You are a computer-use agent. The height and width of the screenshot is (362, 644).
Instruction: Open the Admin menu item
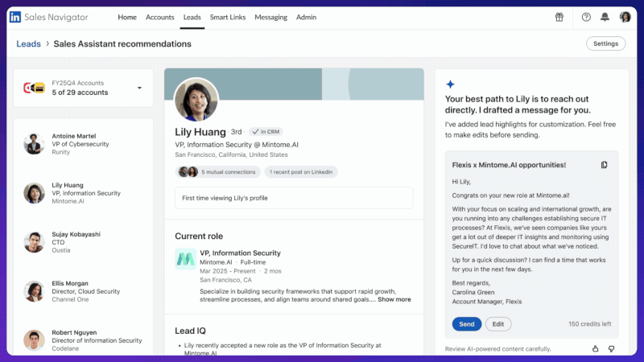(x=306, y=17)
